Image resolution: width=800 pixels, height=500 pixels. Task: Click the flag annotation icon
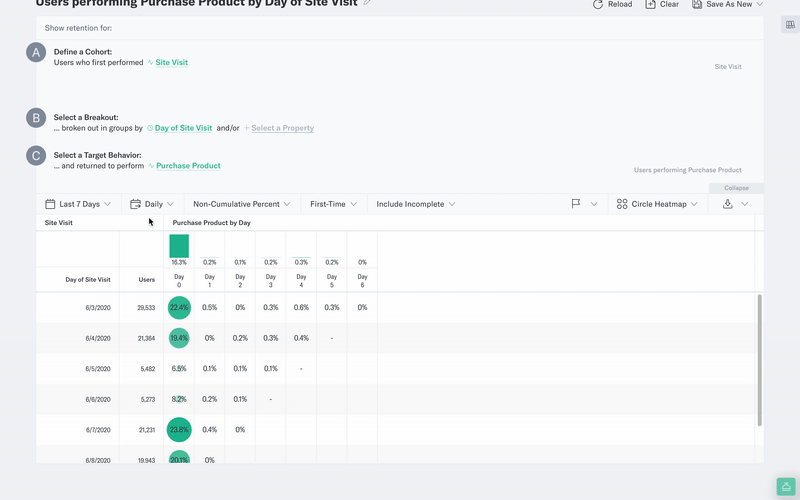click(576, 204)
